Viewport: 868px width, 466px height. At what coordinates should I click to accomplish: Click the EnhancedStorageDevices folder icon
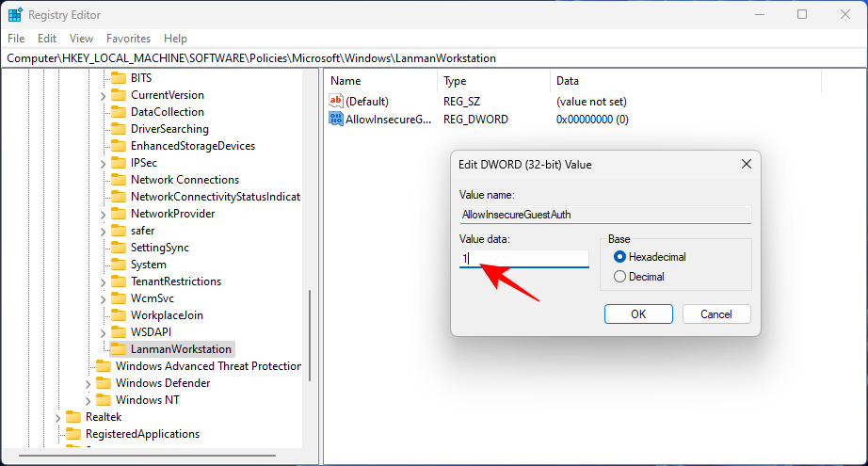(119, 146)
